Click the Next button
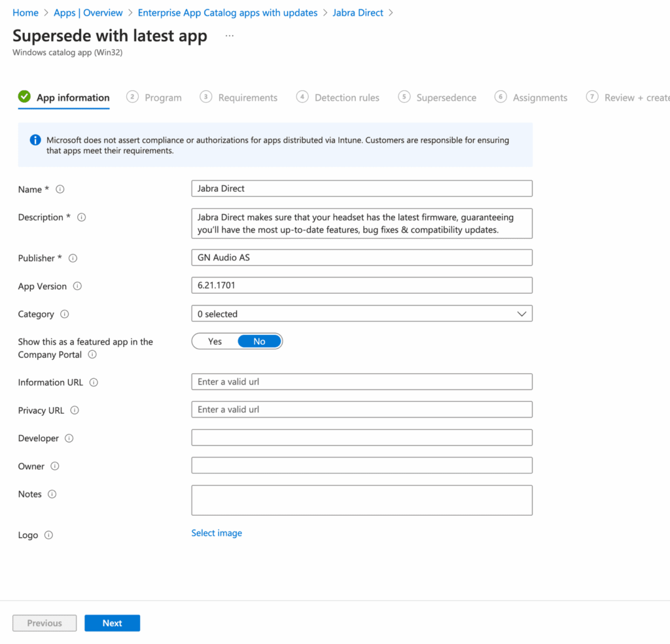This screenshot has width=670, height=644. [112, 623]
